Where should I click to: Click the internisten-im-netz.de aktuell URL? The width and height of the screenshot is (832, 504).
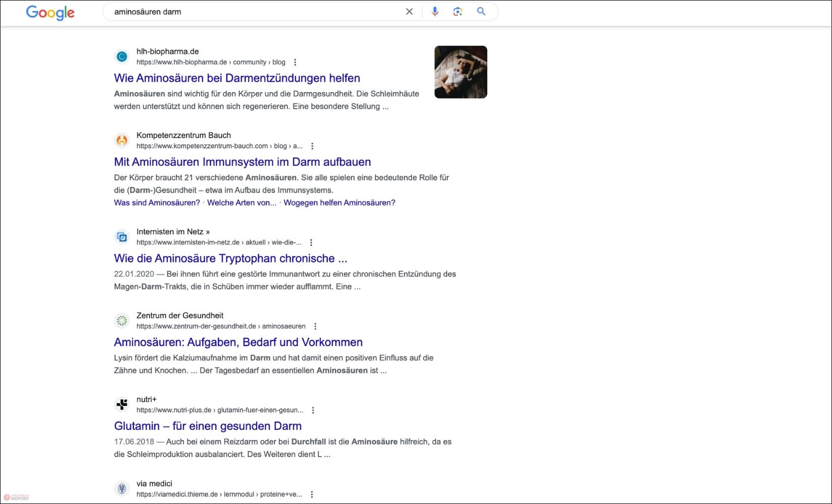219,242
